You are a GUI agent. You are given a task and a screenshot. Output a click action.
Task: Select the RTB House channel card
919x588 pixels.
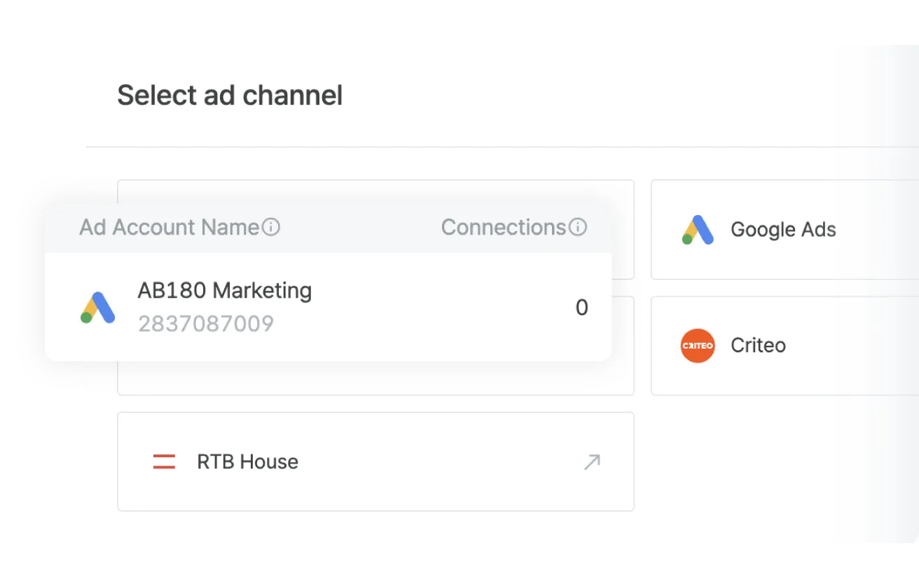[x=375, y=461]
